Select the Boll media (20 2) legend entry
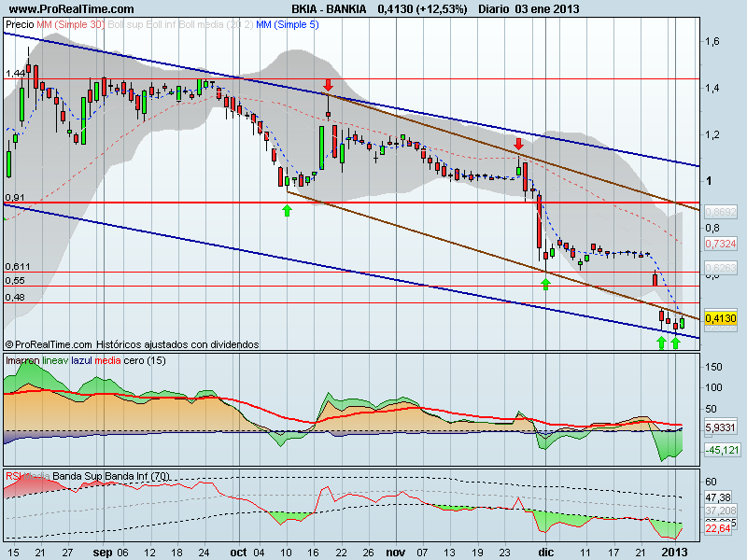747x560 pixels. pyautogui.click(x=216, y=25)
